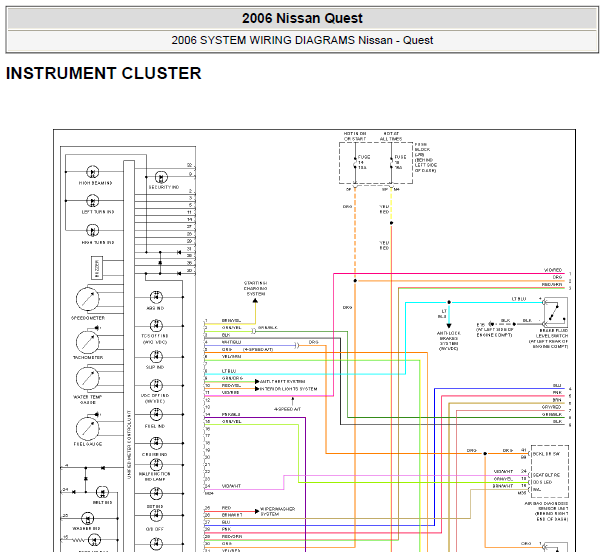
Task: Click the Water Temp gauge symbol
Action: (x=87, y=379)
